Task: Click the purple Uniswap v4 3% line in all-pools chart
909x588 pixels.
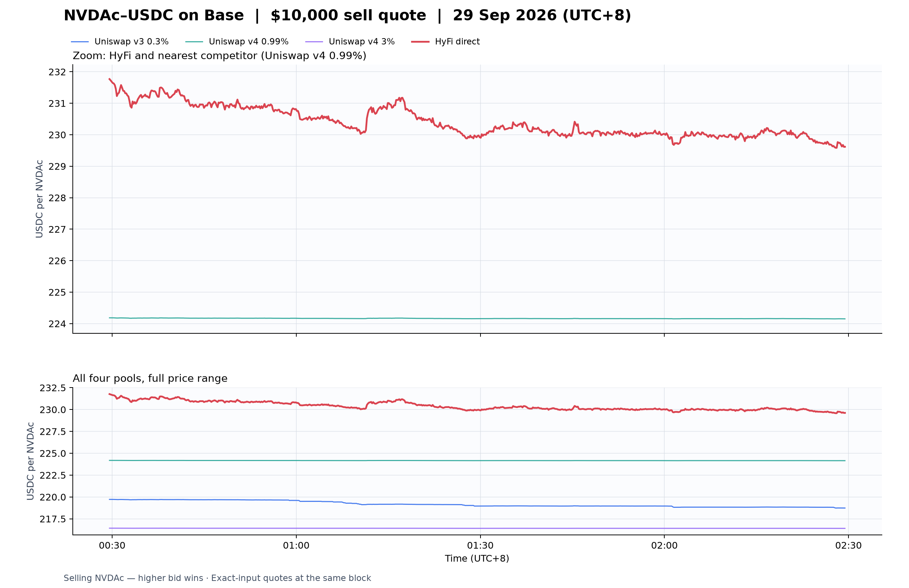Action: pyautogui.click(x=478, y=529)
